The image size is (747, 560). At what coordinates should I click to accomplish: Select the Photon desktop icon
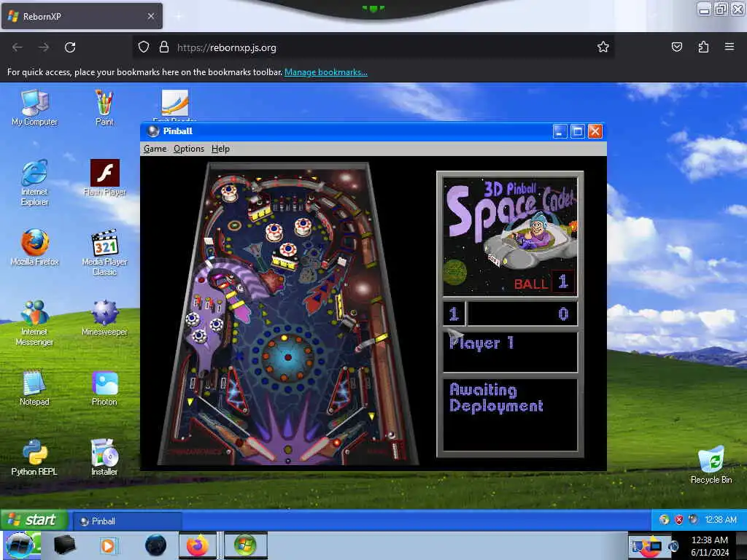click(x=104, y=388)
